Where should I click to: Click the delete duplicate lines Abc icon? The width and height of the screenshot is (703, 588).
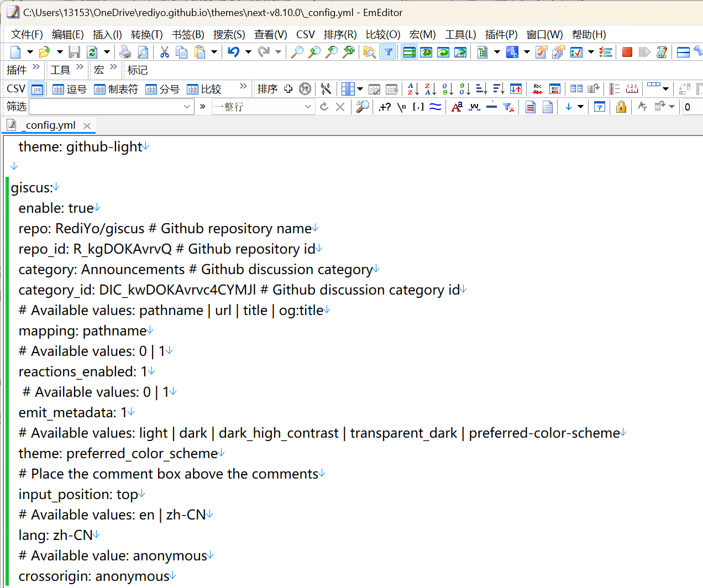click(x=537, y=89)
